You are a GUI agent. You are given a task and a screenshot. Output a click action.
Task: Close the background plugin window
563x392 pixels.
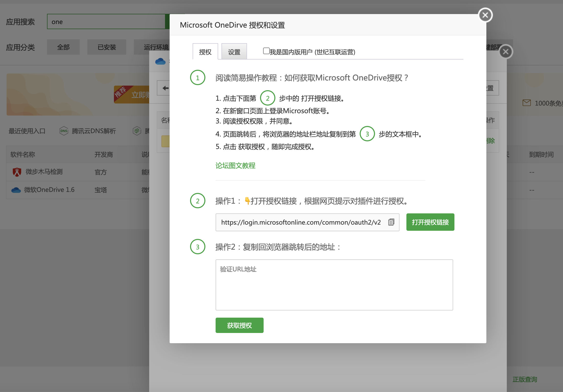click(506, 52)
